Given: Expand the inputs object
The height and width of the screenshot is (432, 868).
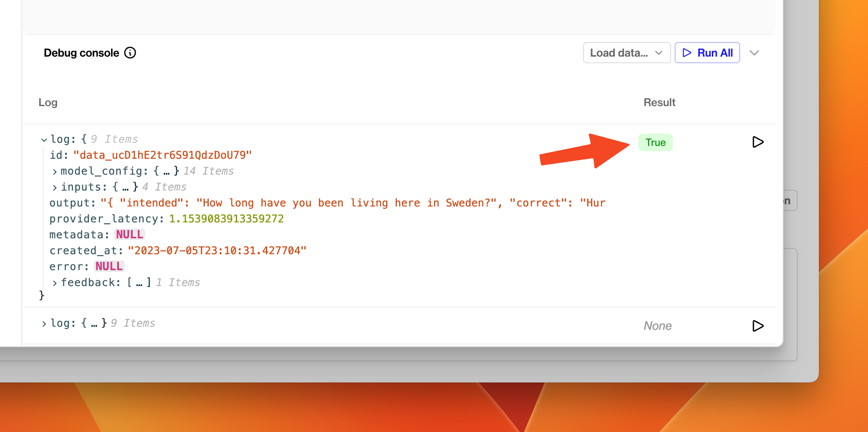Looking at the screenshot, I should click(54, 187).
